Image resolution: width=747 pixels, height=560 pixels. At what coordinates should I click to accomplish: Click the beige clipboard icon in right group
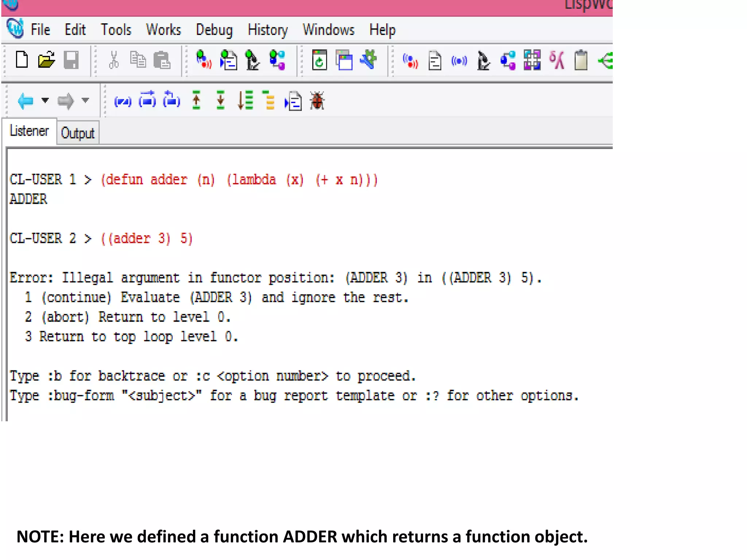coord(581,60)
